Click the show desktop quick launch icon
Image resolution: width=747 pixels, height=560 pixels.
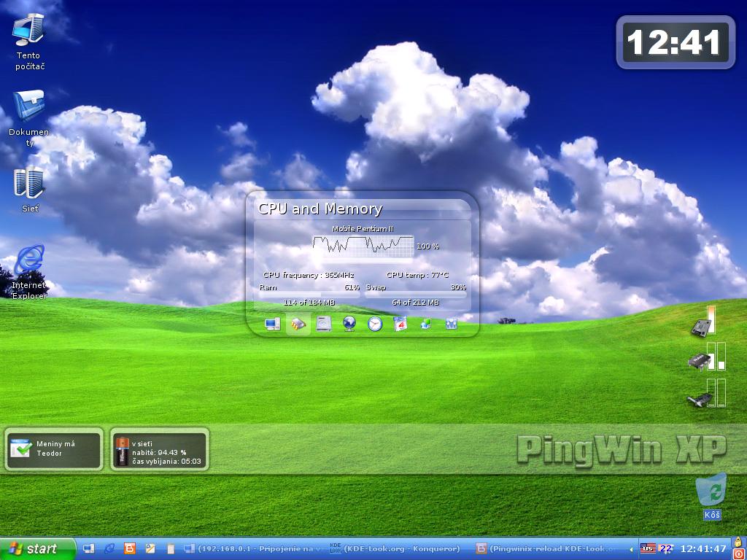coord(88,549)
